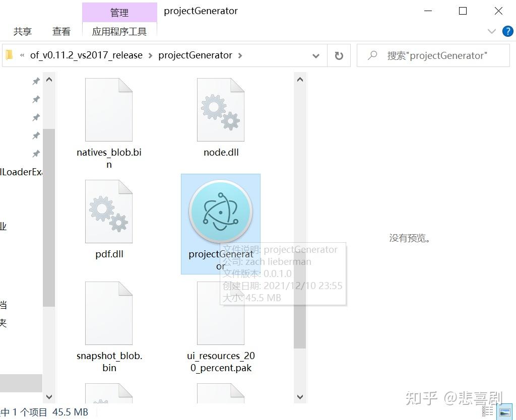This screenshot has height=420, width=516.
Task: Select the snapshot_blob.bin file icon
Action: click(108, 312)
